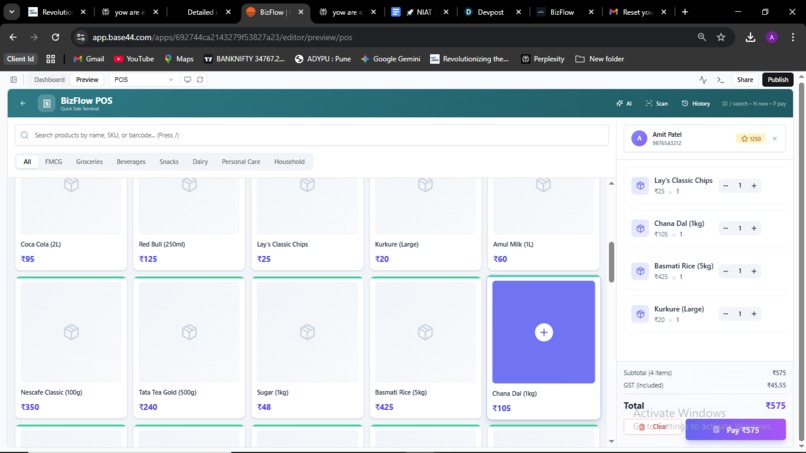The image size is (806, 453).
Task: Add Nescafe Classic (100g) product card
Action: [x=71, y=347]
